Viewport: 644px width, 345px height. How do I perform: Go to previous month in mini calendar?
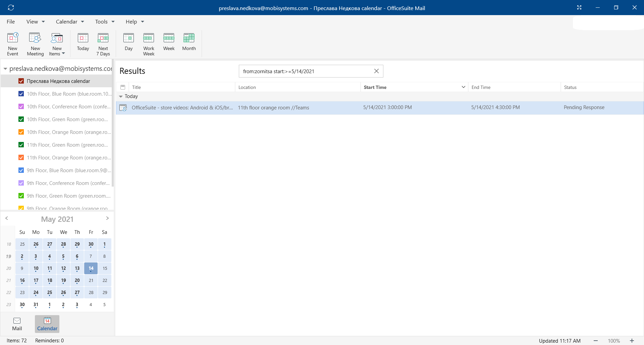[6, 218]
